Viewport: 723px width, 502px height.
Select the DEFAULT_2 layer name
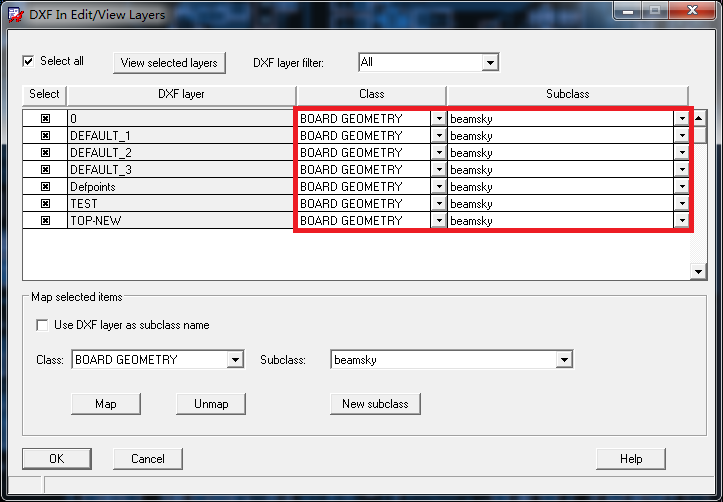181,153
